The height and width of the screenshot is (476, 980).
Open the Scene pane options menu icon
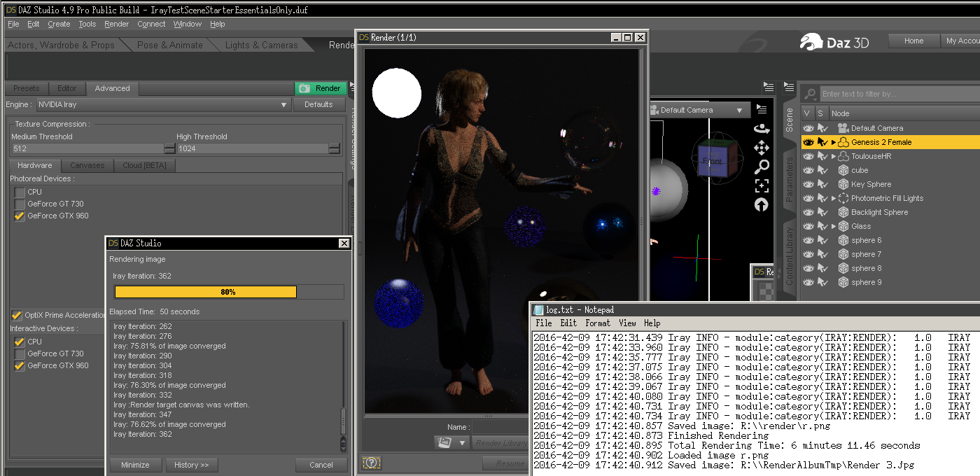tap(789, 88)
